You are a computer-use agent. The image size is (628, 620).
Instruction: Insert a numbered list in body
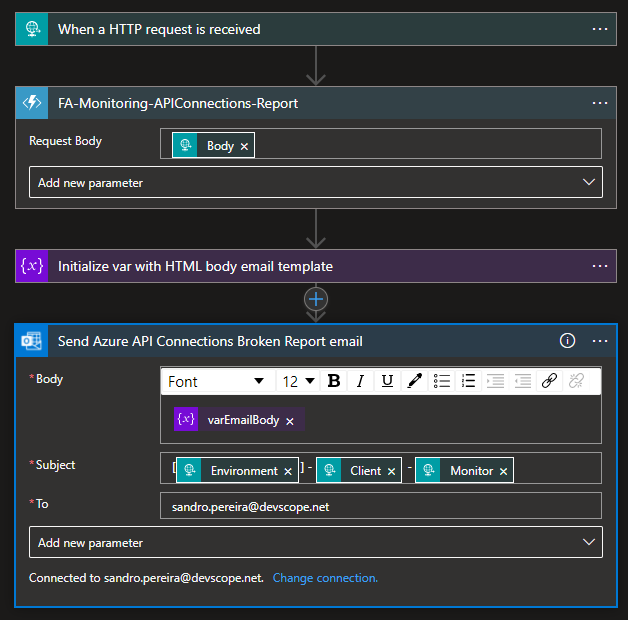pyautogui.click(x=468, y=381)
